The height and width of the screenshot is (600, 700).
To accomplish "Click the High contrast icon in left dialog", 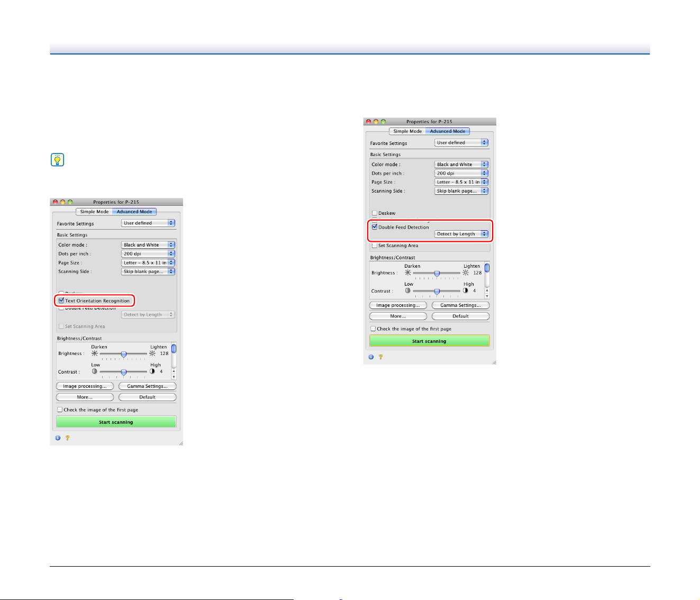I will pos(152,371).
